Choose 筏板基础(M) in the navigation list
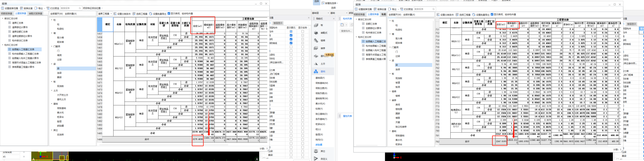This screenshot has height=161, width=644. 322,83
